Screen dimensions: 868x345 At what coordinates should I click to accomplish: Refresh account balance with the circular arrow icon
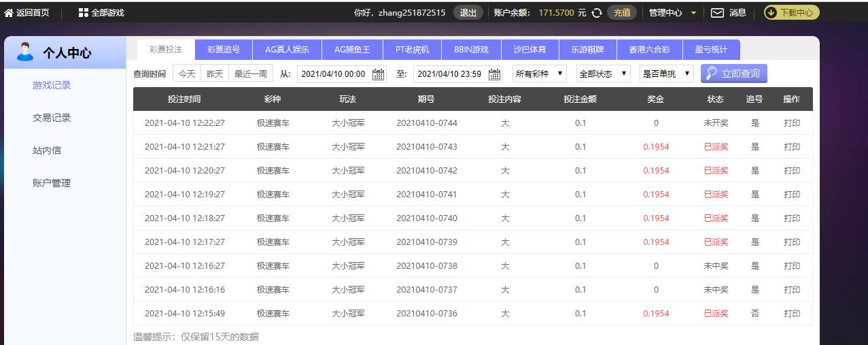pyautogui.click(x=597, y=12)
